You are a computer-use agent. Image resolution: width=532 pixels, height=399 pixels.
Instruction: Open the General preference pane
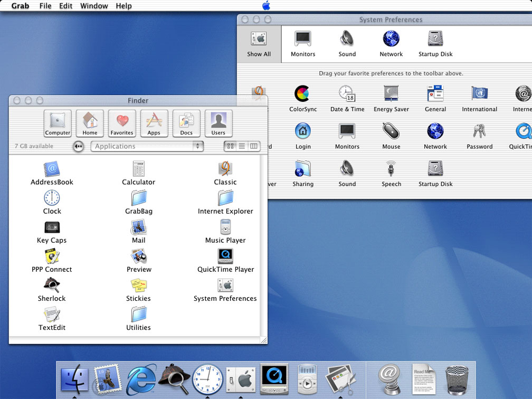click(435, 98)
